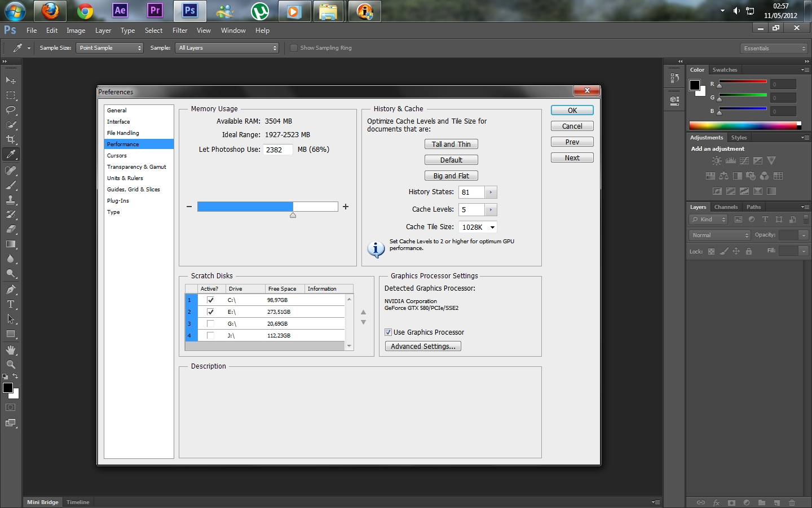
Task: Click the Advanced Settings button
Action: [x=423, y=347]
